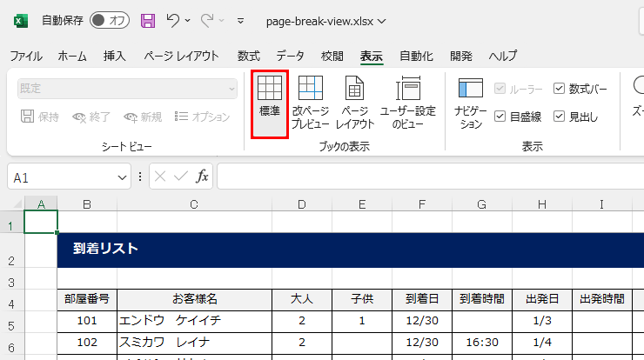Click room number 101 cell
The image size is (644, 360).
(87, 322)
